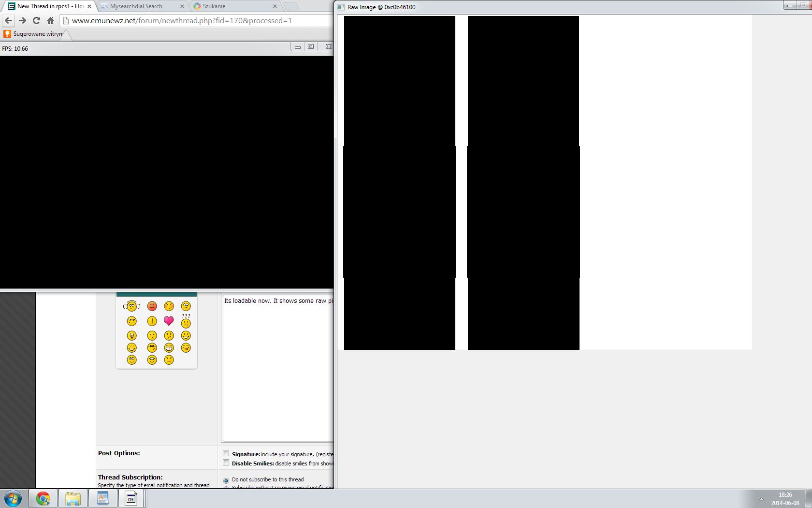Click the Thread Subscription: label
The height and width of the screenshot is (508, 812).
tap(130, 478)
